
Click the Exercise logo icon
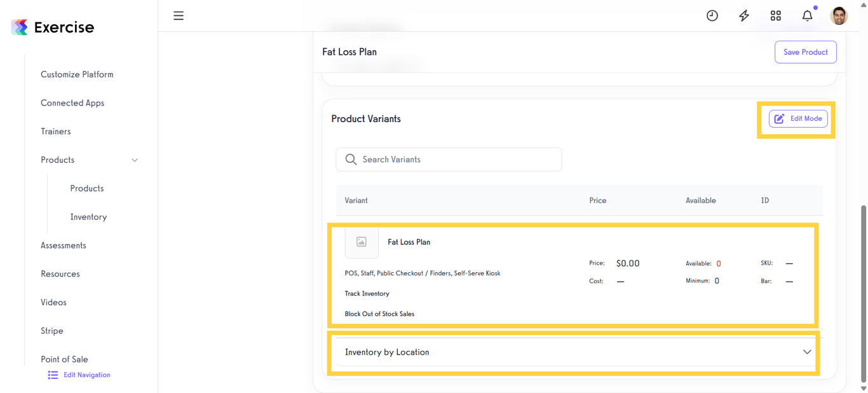pyautogui.click(x=20, y=27)
